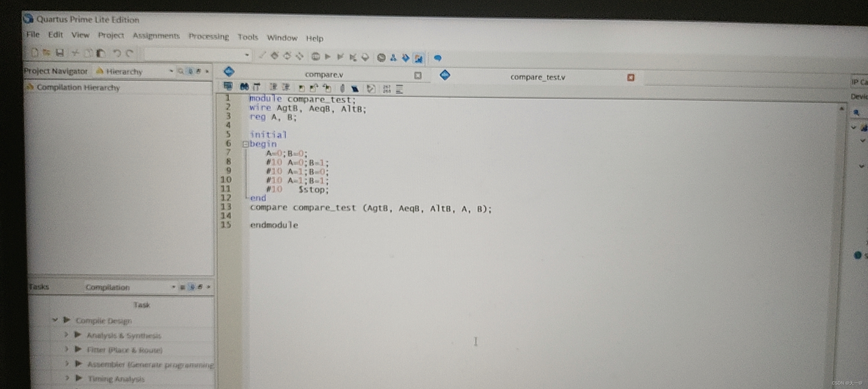868x389 pixels.
Task: Expand the Assembler task row
Action: pyautogui.click(x=67, y=364)
